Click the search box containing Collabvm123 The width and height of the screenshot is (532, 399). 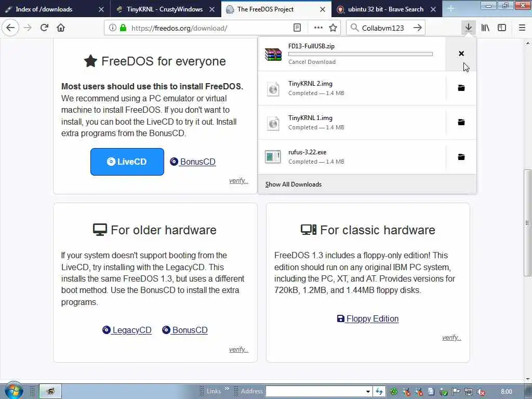[x=385, y=28]
